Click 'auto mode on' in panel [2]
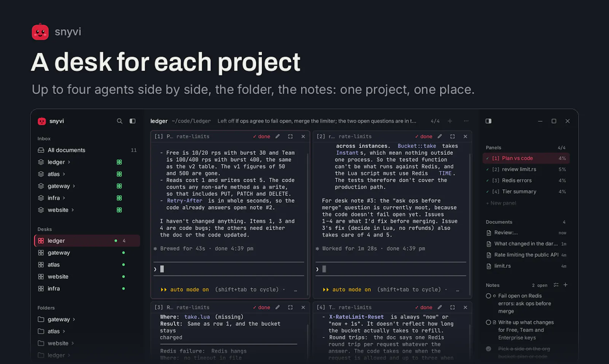 pyautogui.click(x=352, y=289)
